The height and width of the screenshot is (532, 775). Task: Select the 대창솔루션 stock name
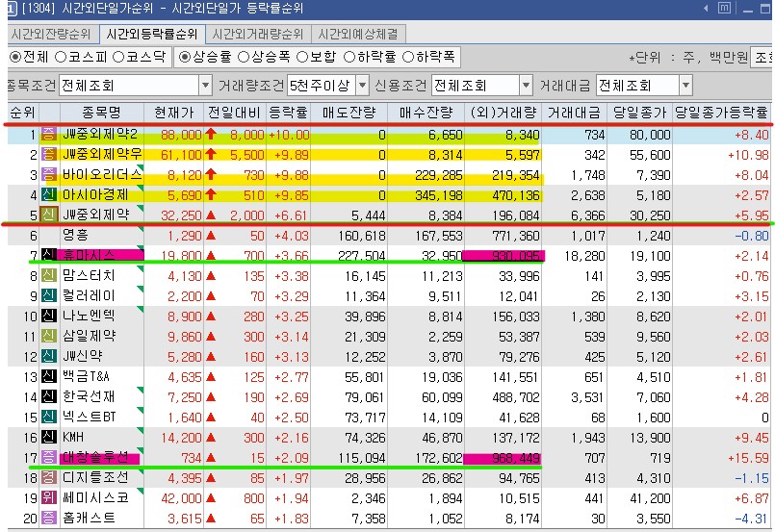(x=95, y=457)
